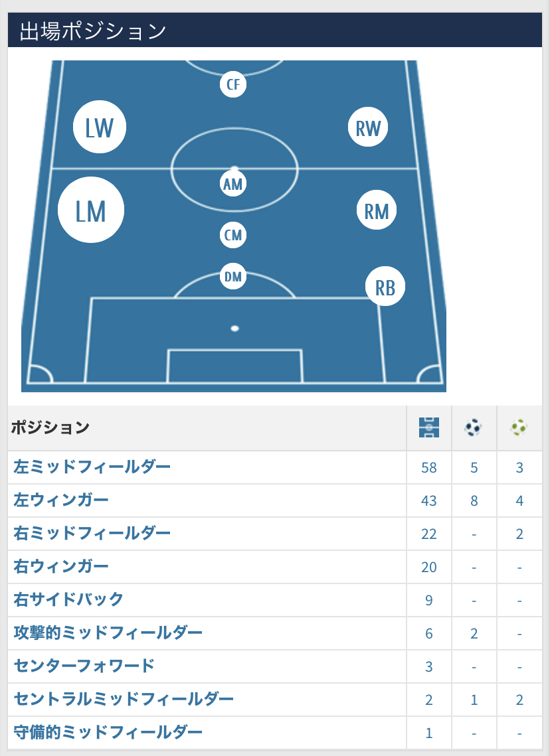The height and width of the screenshot is (756, 550).
Task: Click the AM marker in center circle
Action: coord(233,184)
